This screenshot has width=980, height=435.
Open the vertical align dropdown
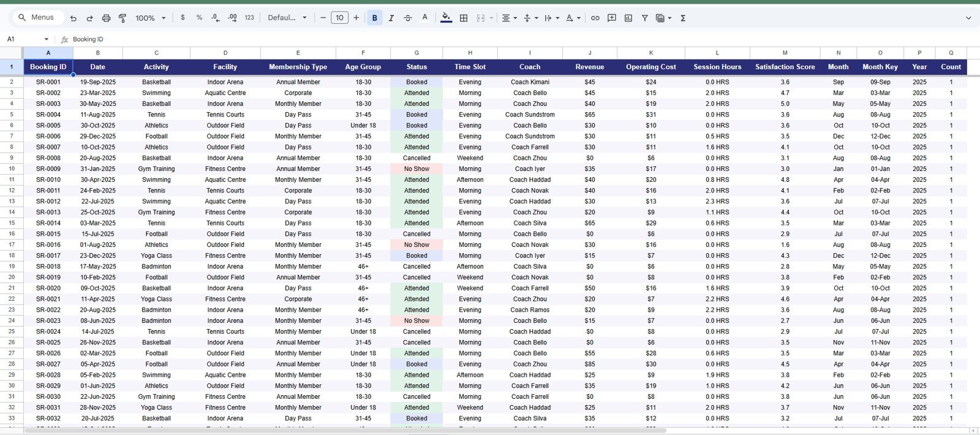(x=530, y=18)
